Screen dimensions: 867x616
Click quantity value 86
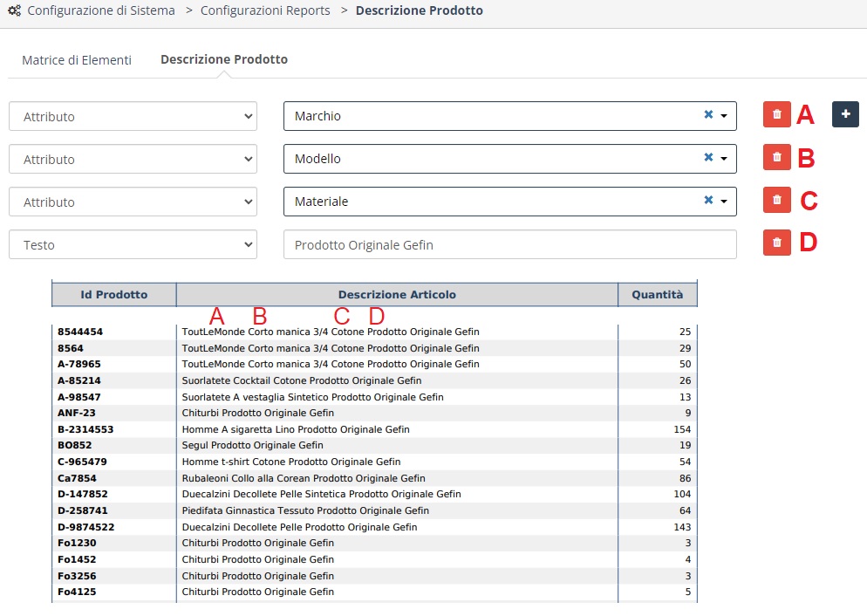[685, 478]
